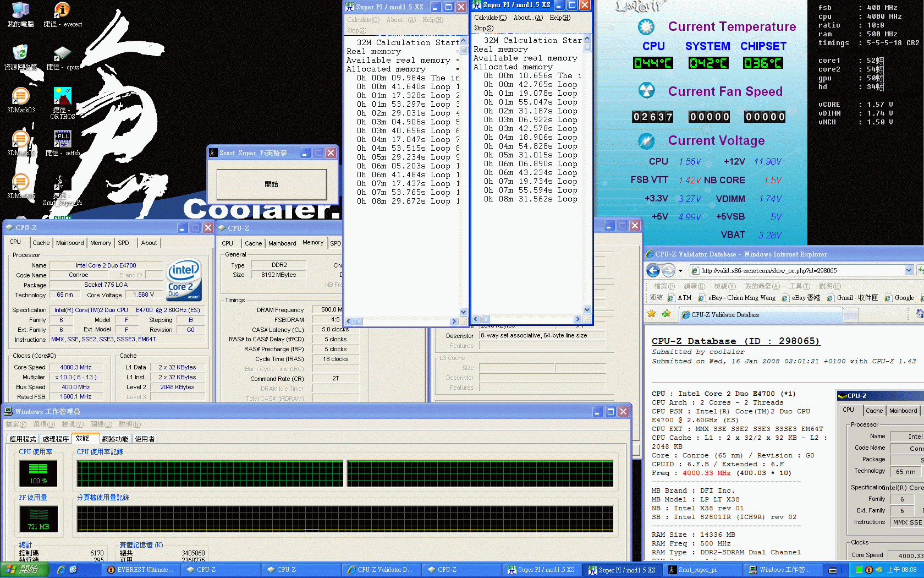Open the Google link in the links bar

click(x=899, y=298)
